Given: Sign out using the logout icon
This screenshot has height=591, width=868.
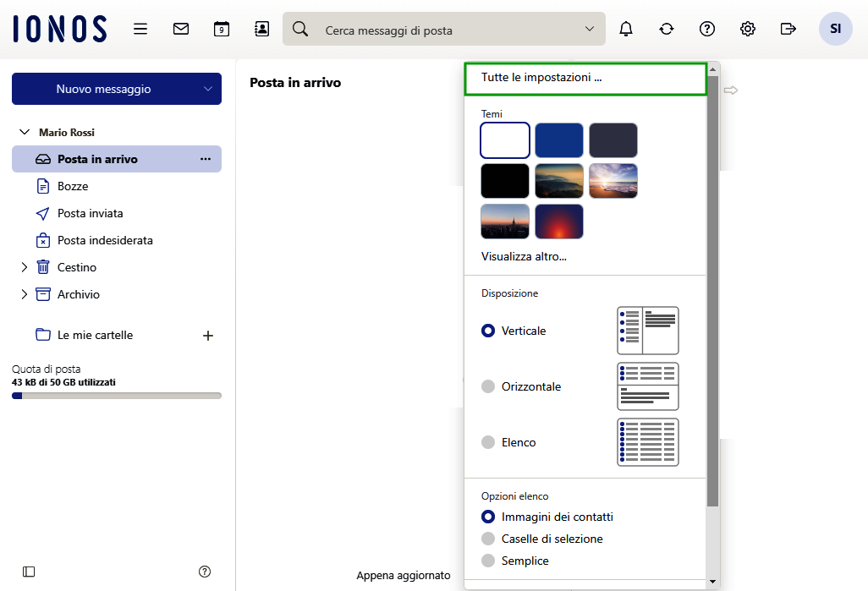Looking at the screenshot, I should point(788,29).
